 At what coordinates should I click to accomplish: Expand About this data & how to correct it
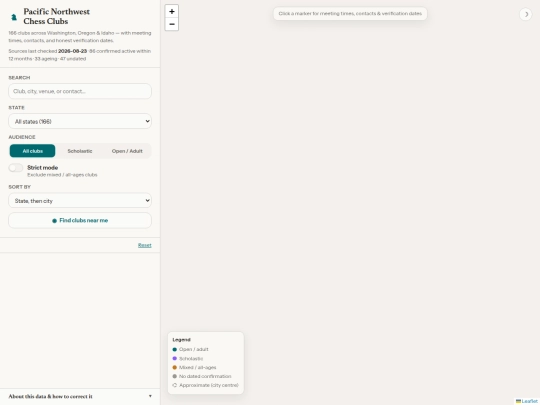(x=80, y=396)
